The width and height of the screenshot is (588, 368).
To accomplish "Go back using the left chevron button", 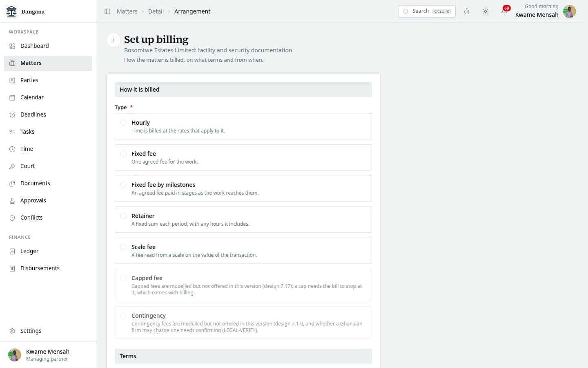I will (x=114, y=40).
